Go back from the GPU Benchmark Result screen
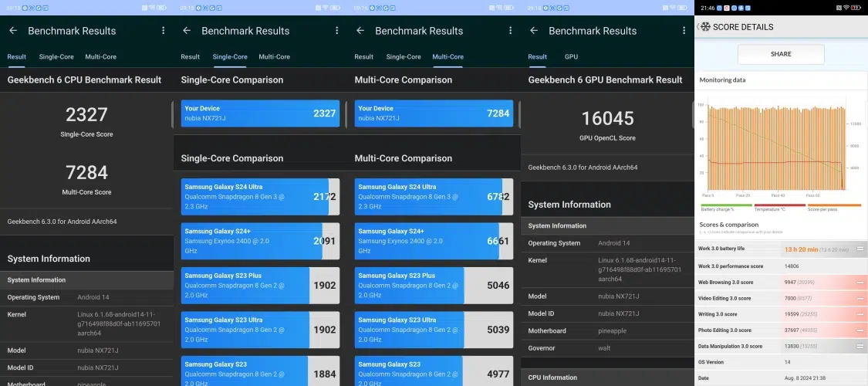 [534, 30]
